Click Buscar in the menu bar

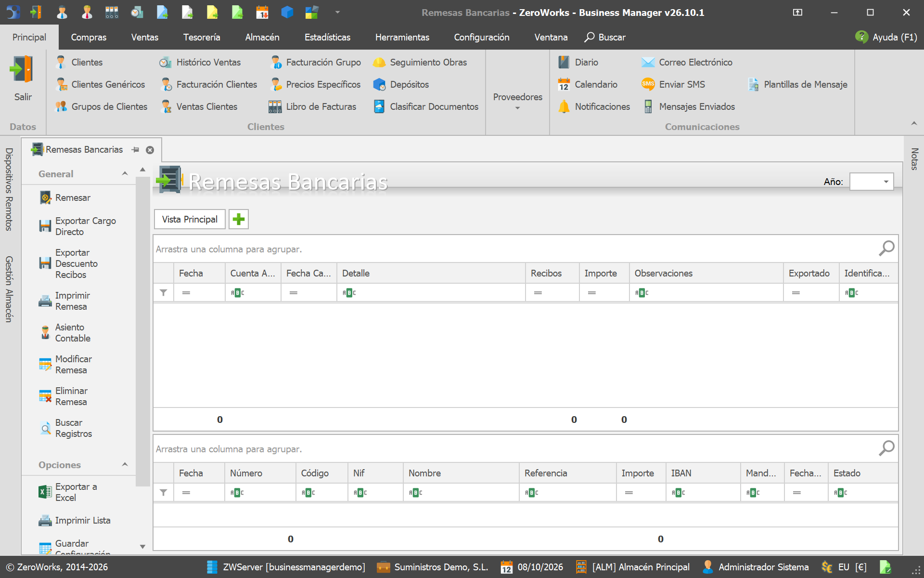(605, 37)
